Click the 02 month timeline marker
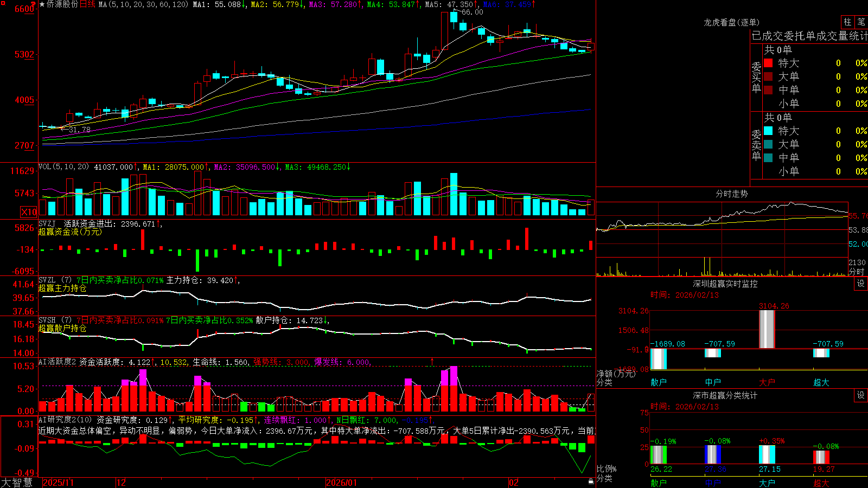Image resolution: width=868 pixels, height=488 pixels. (x=514, y=483)
